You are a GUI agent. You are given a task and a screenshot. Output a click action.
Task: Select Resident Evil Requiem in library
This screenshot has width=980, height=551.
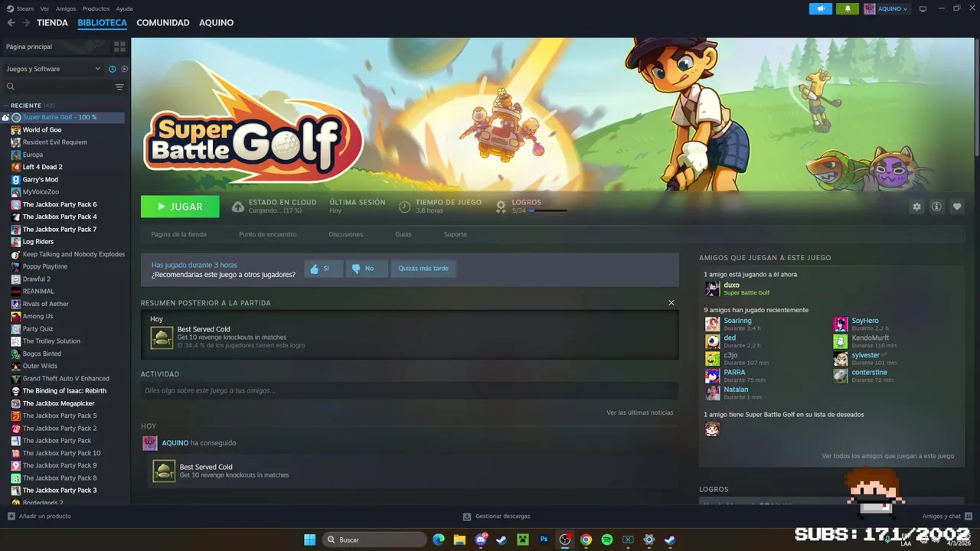(55, 142)
